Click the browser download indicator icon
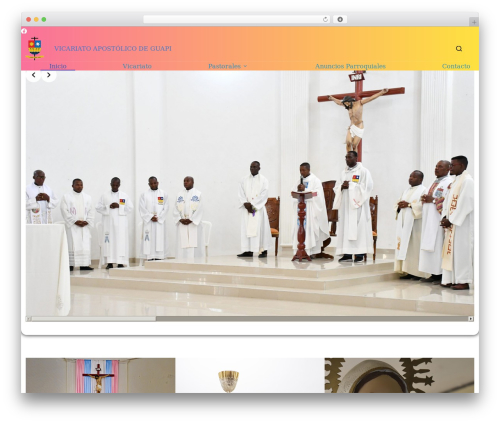This screenshot has width=500, height=423. (x=340, y=20)
